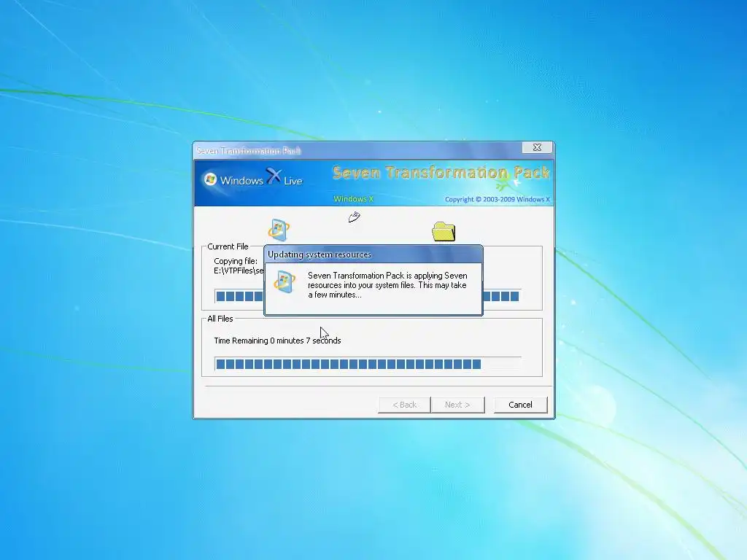Click the Copyright 2003-2009 Windows X text
747x560 pixels.
498,200
